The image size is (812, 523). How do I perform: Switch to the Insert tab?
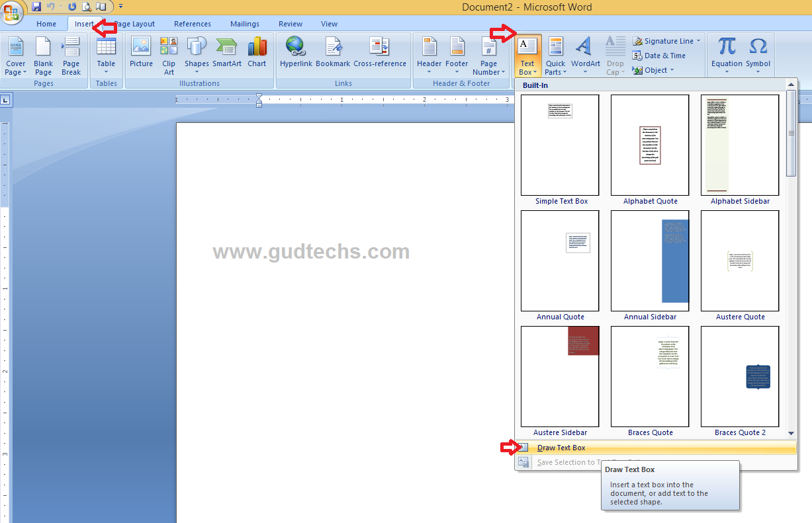coord(84,24)
